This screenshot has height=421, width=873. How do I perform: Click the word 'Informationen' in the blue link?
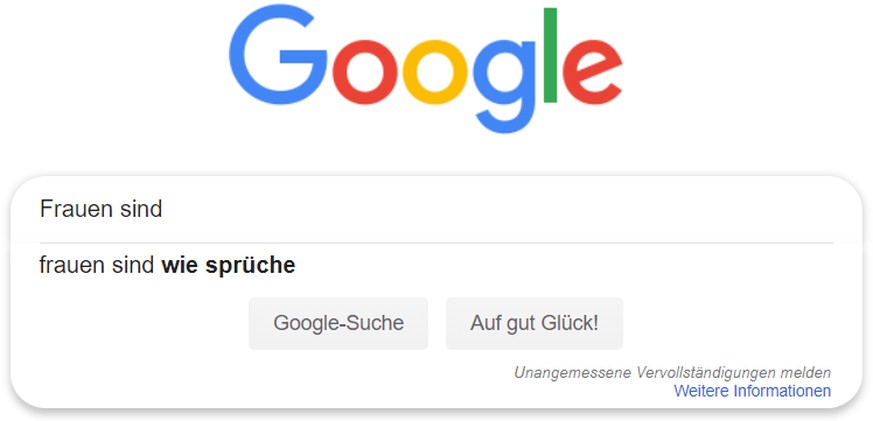782,391
